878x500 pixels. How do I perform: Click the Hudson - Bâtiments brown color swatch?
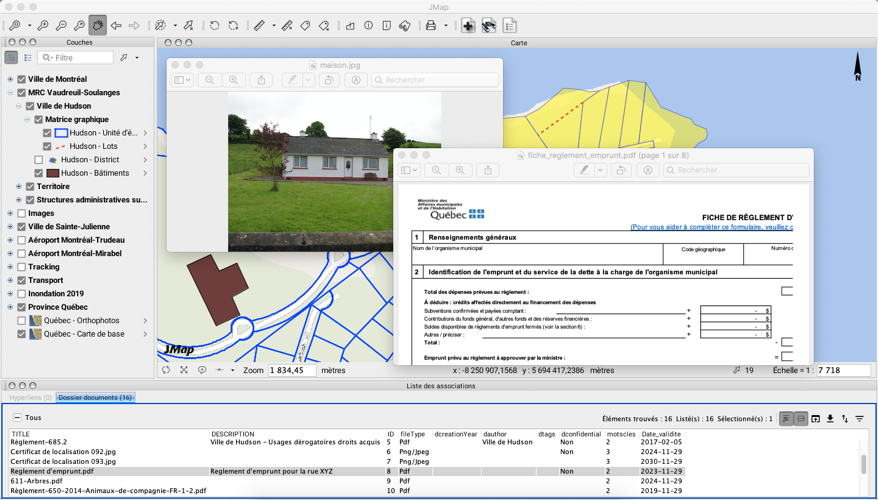pyautogui.click(x=53, y=173)
